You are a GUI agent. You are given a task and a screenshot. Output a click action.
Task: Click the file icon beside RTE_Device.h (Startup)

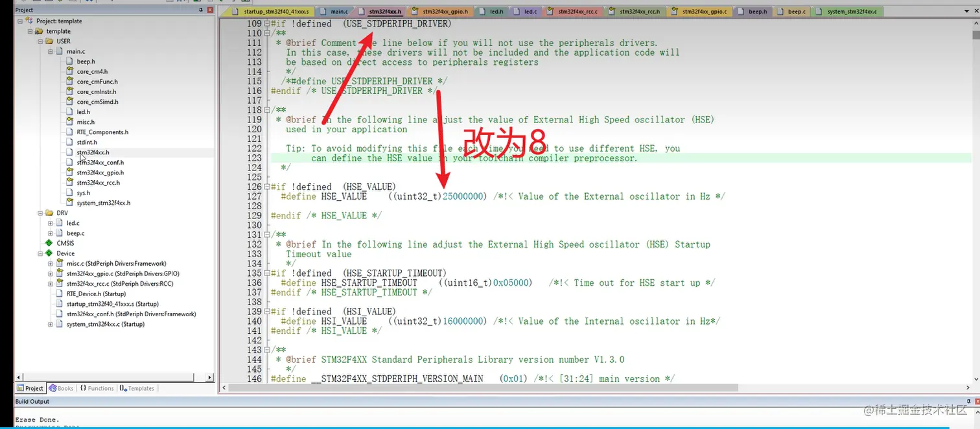coord(60,294)
